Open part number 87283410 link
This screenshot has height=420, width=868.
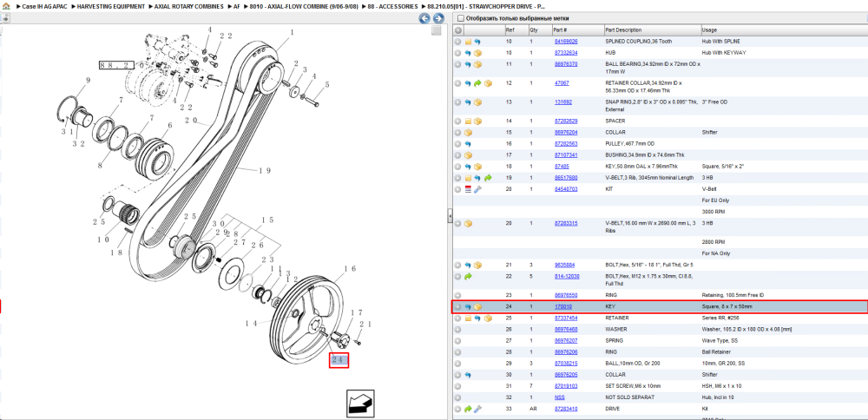(566, 409)
